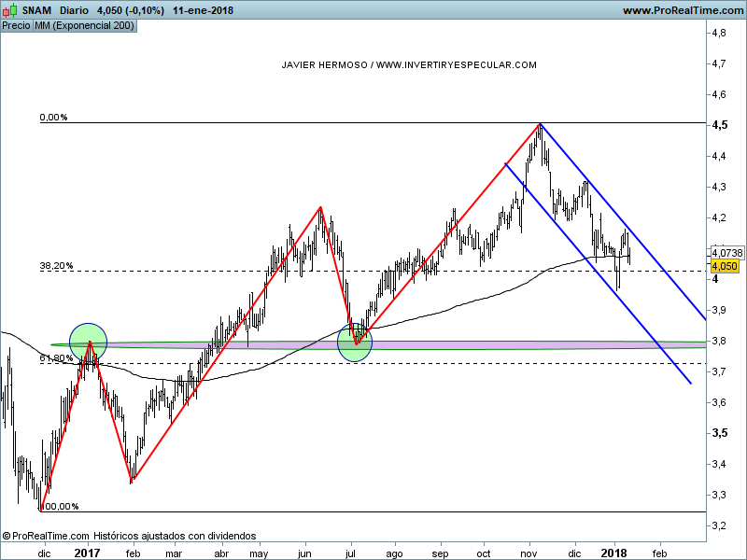Click the 2018 label on time axis
This screenshot has width=747, height=560.
coord(614,553)
